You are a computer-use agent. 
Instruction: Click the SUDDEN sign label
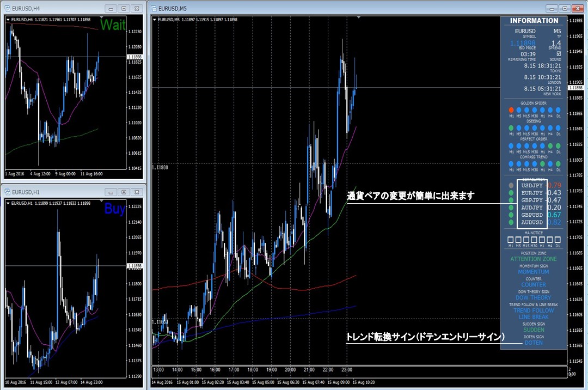click(534, 330)
